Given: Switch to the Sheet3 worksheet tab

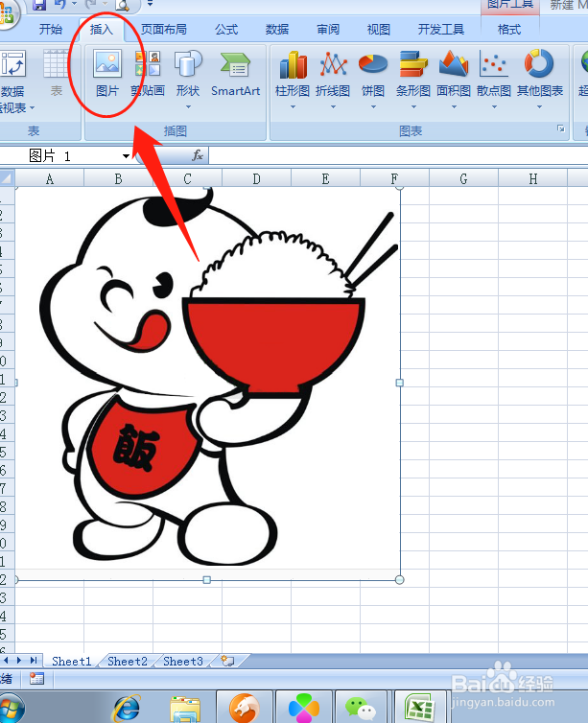Looking at the screenshot, I should 183,662.
